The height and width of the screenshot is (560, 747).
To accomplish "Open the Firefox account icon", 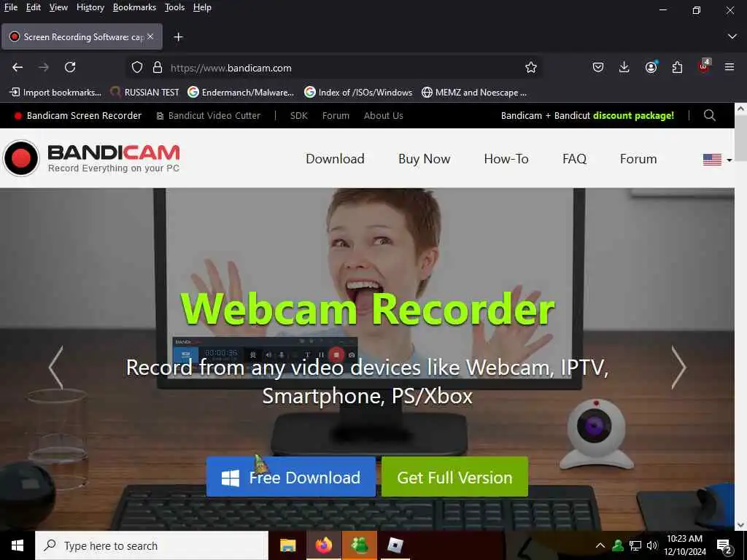I will click(651, 68).
